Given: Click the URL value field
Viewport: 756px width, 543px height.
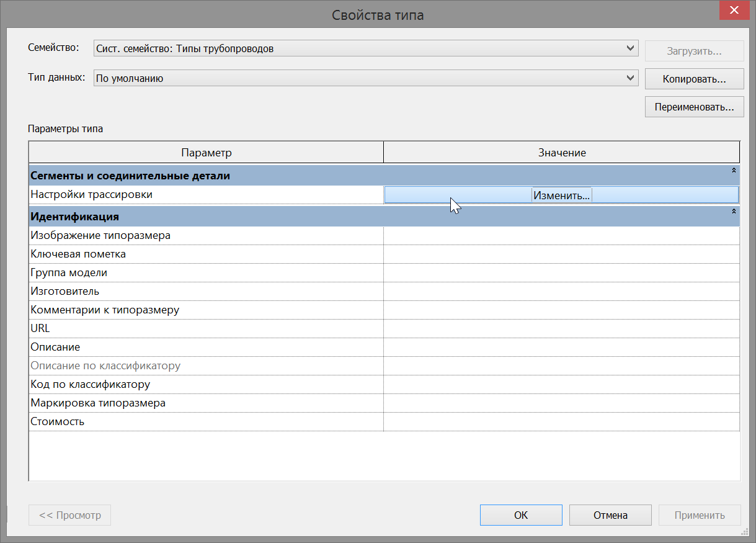Looking at the screenshot, I should point(561,329).
